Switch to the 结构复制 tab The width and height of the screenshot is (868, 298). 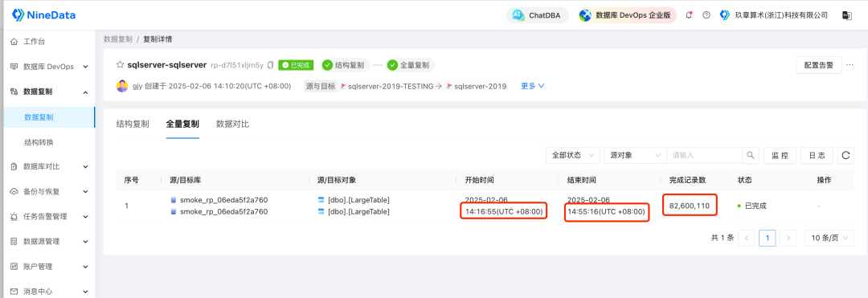(133, 124)
